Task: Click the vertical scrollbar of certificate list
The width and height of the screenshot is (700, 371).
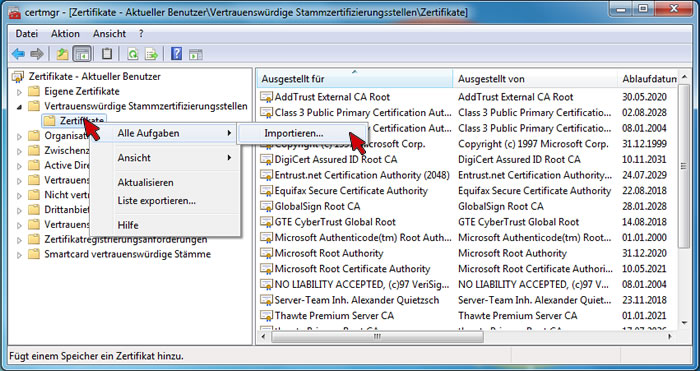Action: click(683, 166)
